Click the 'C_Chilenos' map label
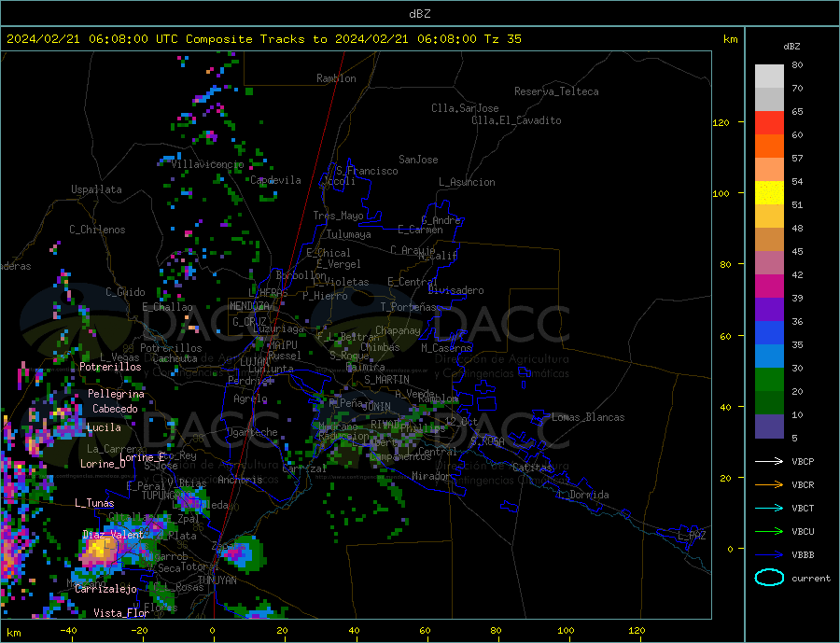 (97, 230)
